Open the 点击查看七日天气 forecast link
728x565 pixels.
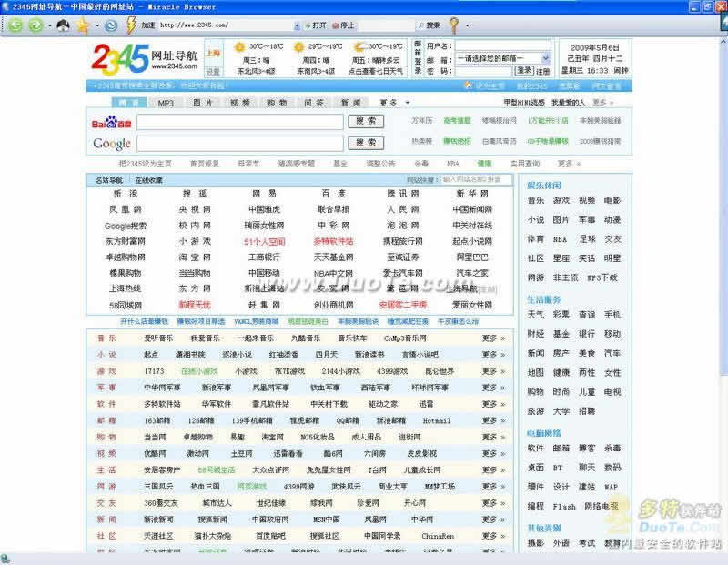[376, 71]
